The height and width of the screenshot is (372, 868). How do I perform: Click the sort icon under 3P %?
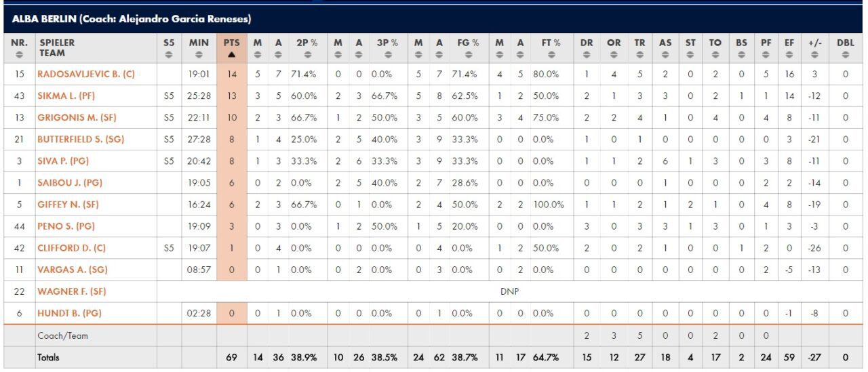387,55
